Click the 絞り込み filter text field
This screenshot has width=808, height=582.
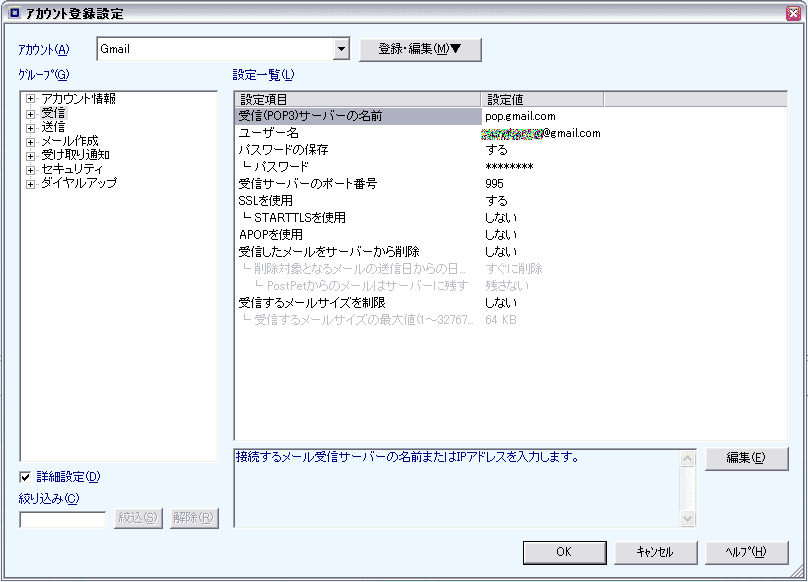tap(62, 518)
